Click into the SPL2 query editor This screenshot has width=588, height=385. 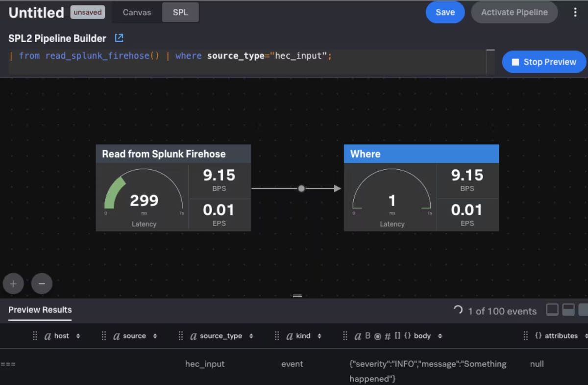[x=246, y=61]
